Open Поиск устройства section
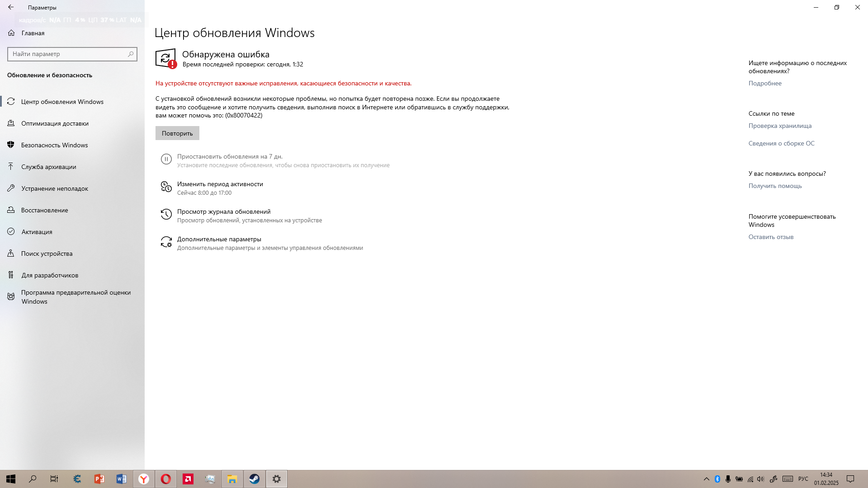868x488 pixels. click(72, 253)
